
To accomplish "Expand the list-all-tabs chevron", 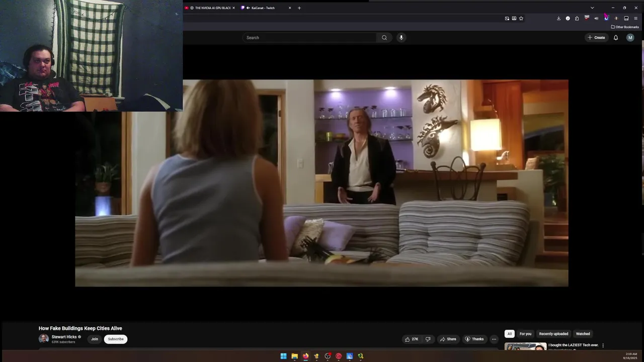I will (592, 8).
